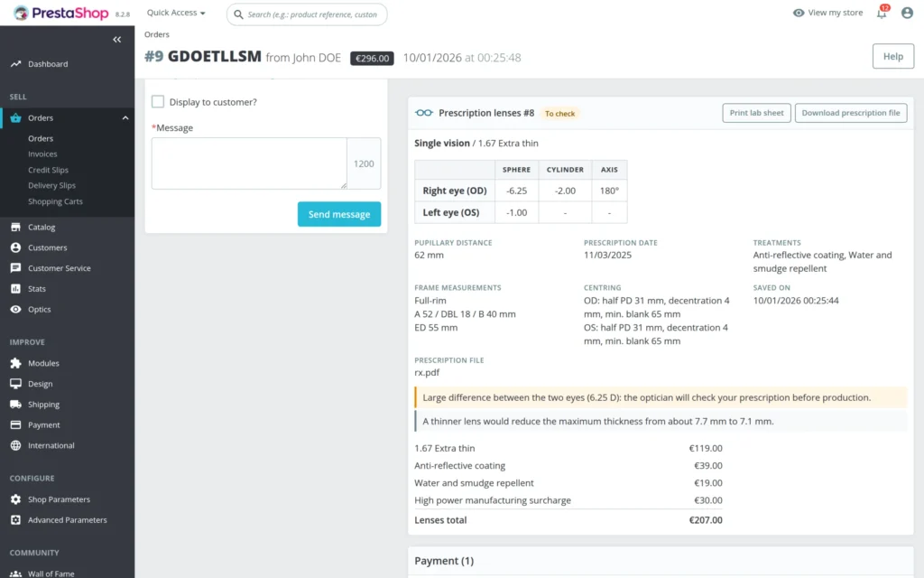Screen dimensions: 924x578
Task: Click the search magnifier icon
Action: pyautogui.click(x=238, y=14)
